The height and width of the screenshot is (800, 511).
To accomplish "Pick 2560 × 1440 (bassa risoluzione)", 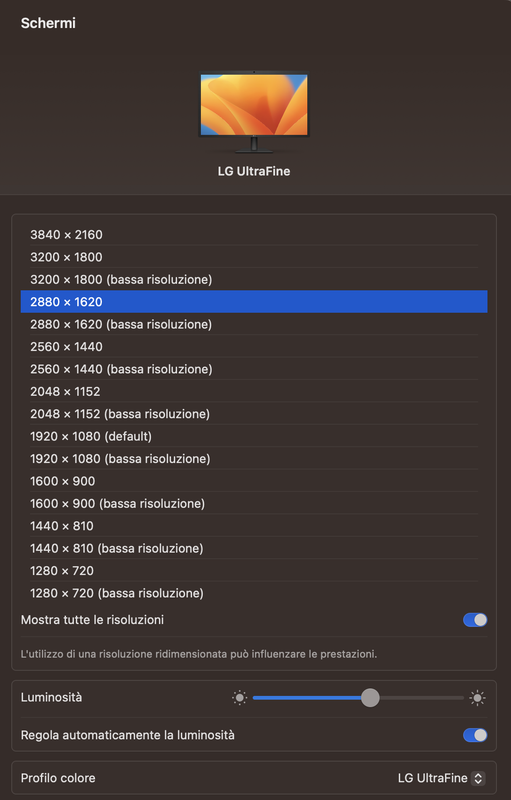I will click(x=254, y=369).
